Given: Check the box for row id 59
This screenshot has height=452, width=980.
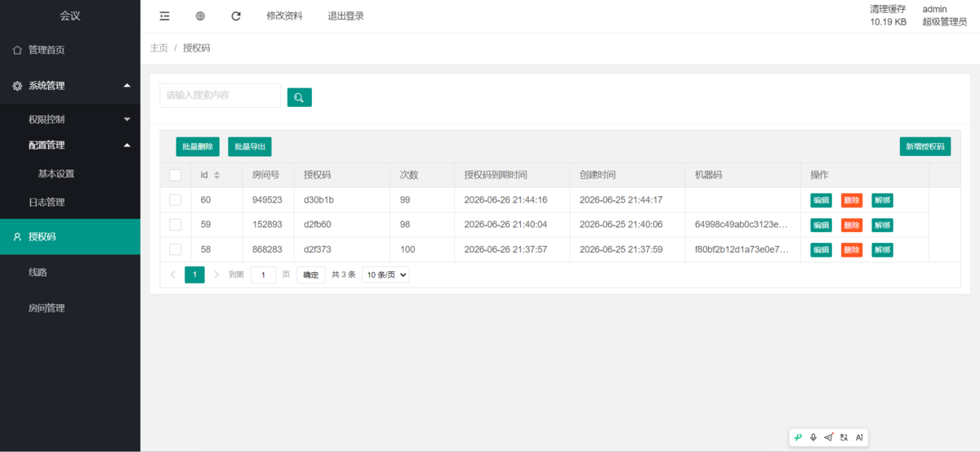Looking at the screenshot, I should tap(176, 225).
